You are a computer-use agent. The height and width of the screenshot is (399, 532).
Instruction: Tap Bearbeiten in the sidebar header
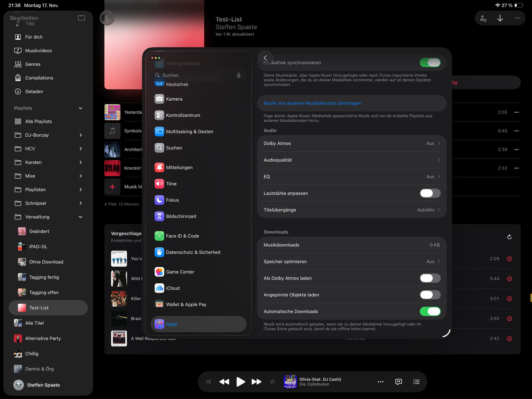pyautogui.click(x=24, y=18)
